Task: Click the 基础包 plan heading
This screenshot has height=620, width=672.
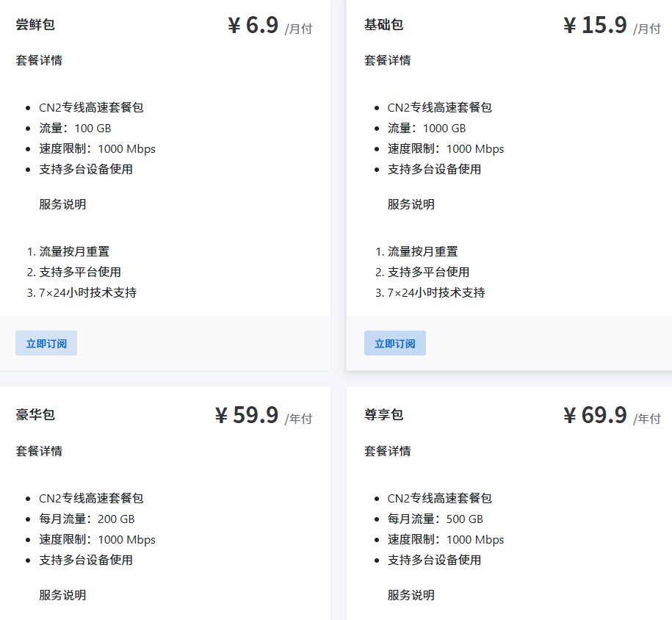Action: (383, 25)
